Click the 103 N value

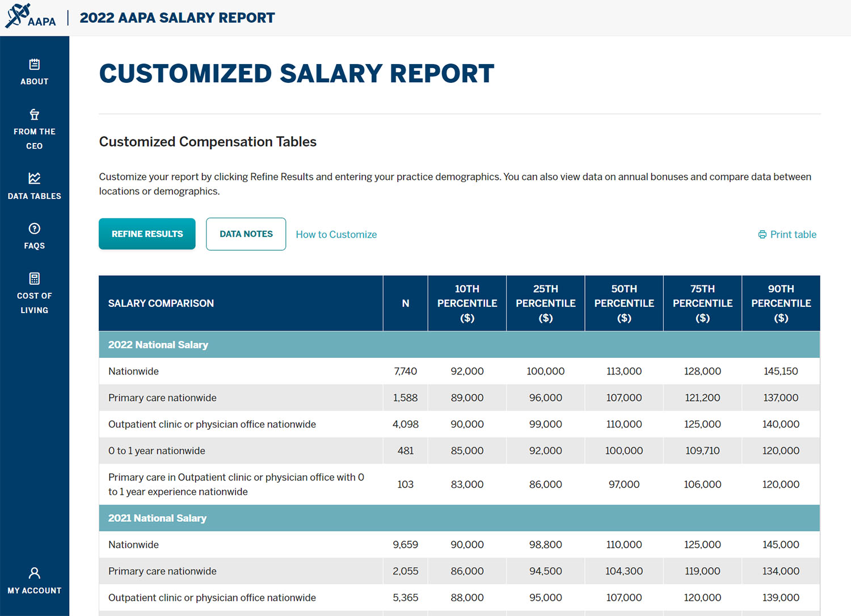point(406,484)
